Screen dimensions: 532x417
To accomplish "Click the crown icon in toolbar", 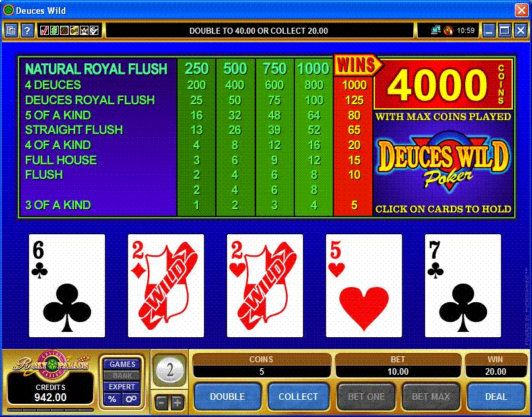I will [84, 30].
